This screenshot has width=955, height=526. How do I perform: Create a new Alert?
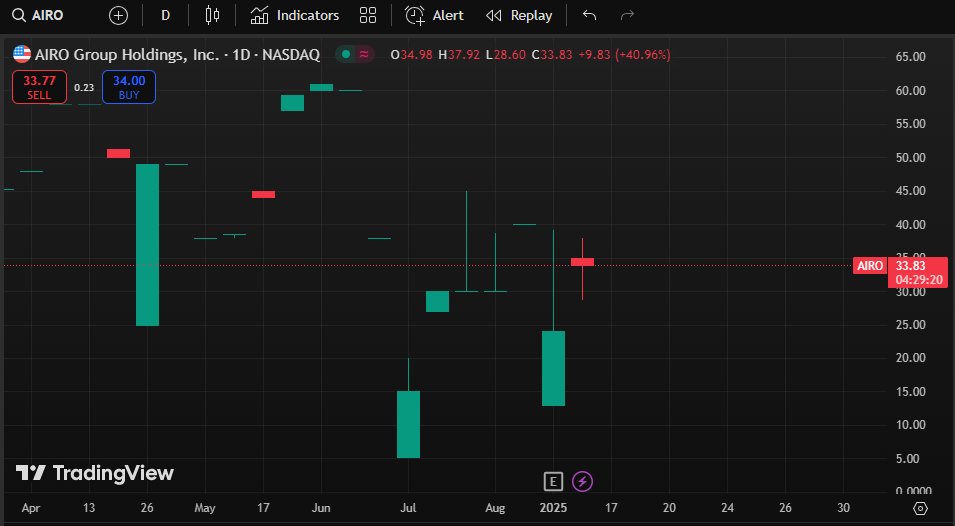click(x=434, y=15)
